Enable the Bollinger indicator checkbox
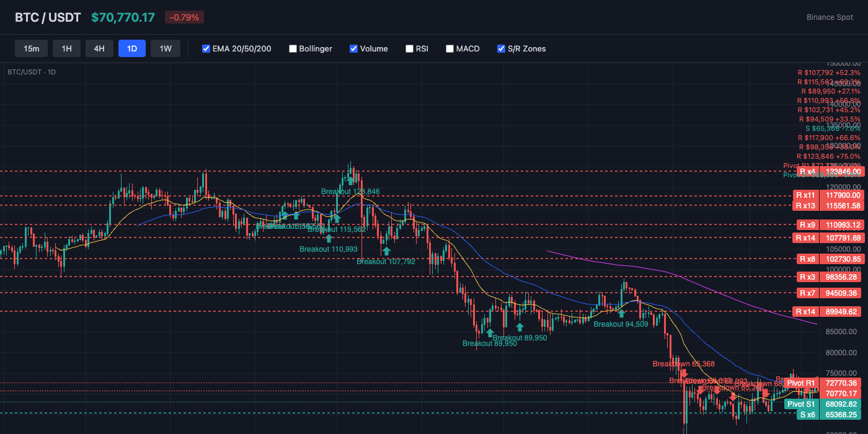The width and height of the screenshot is (868, 434). coord(293,48)
